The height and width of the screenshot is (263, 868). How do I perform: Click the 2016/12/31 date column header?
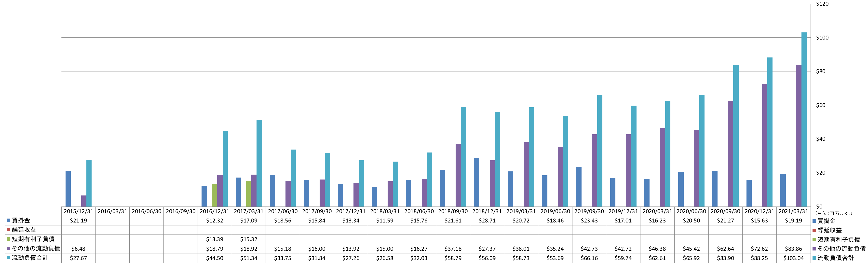[x=215, y=211]
